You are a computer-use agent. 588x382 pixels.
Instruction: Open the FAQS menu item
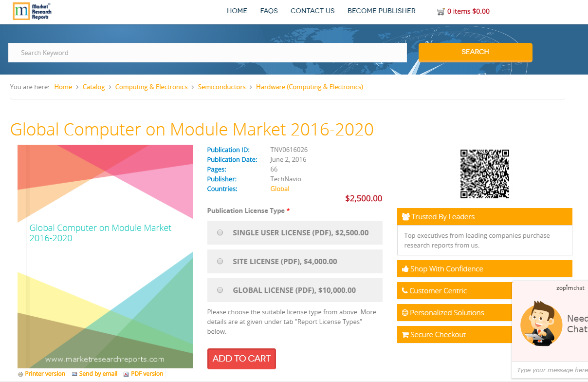click(269, 11)
